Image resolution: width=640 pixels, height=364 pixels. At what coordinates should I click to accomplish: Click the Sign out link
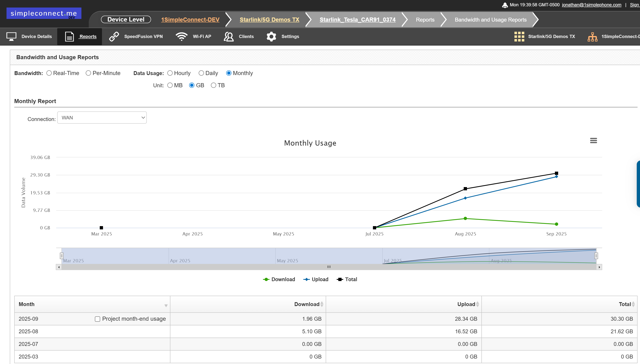[x=635, y=5]
